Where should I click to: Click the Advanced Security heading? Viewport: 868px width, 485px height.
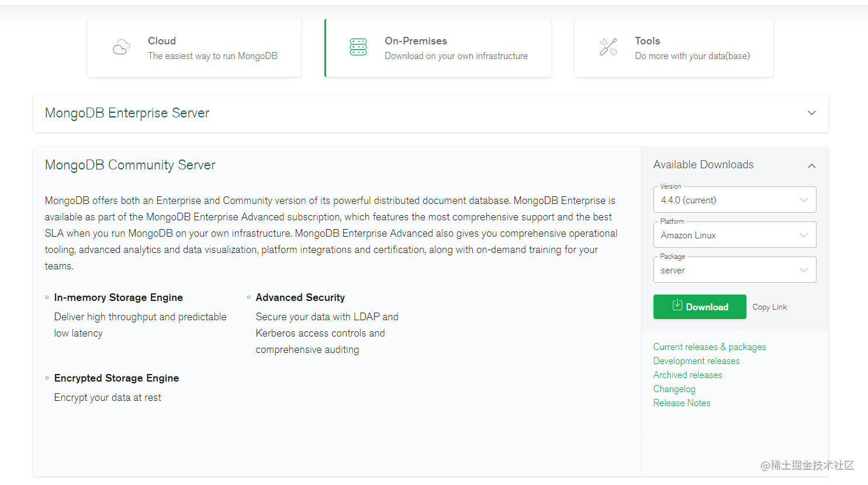click(x=300, y=297)
